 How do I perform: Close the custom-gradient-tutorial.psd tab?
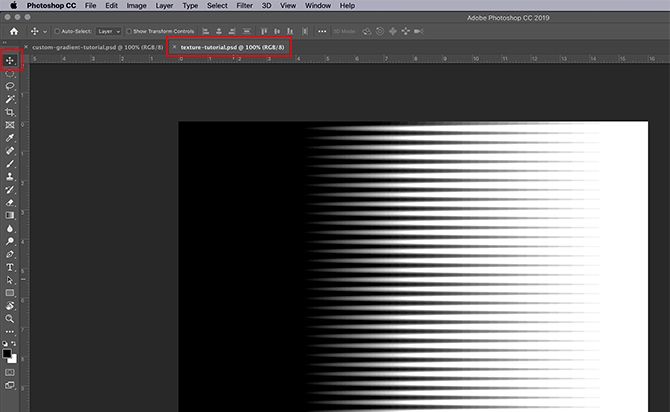point(26,47)
